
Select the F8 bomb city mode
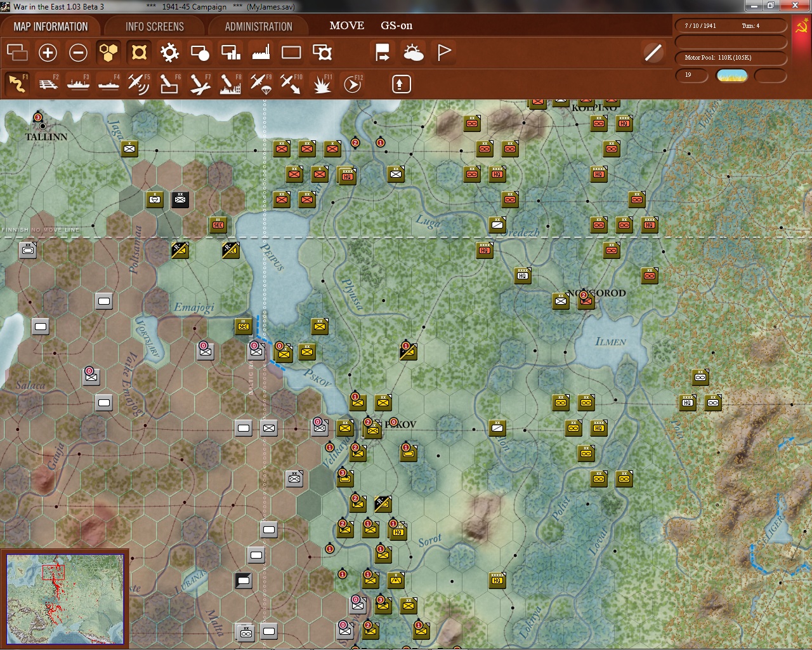[x=230, y=84]
